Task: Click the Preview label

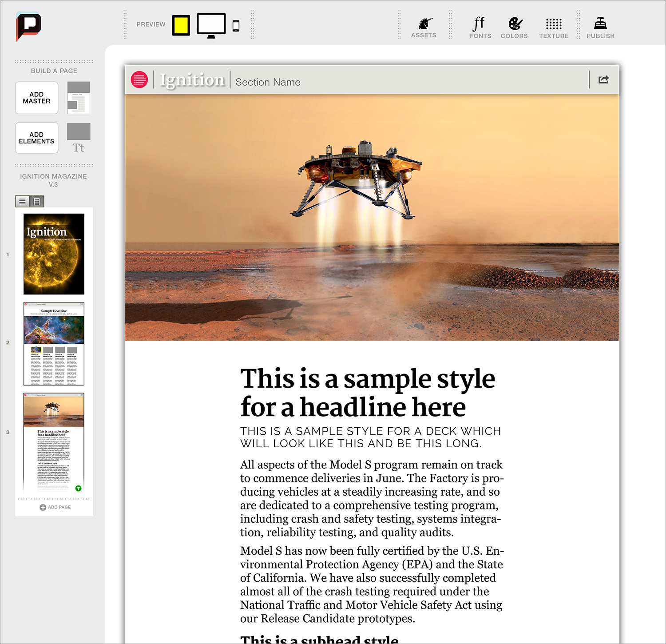Action: pyautogui.click(x=151, y=24)
